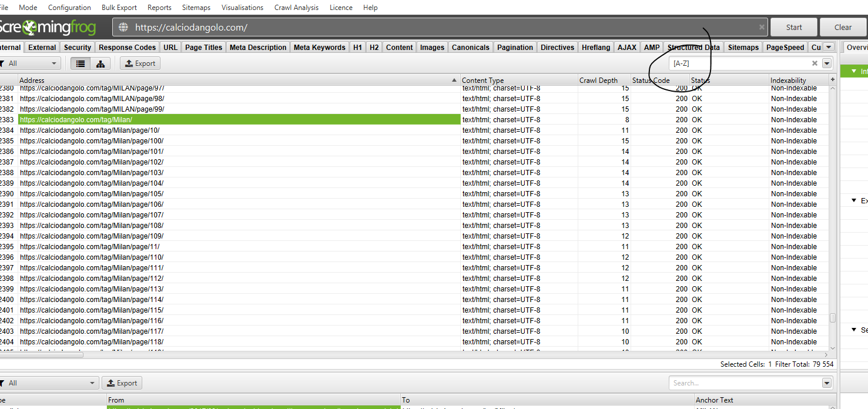
Task: Switch to tree view icon
Action: (100, 63)
